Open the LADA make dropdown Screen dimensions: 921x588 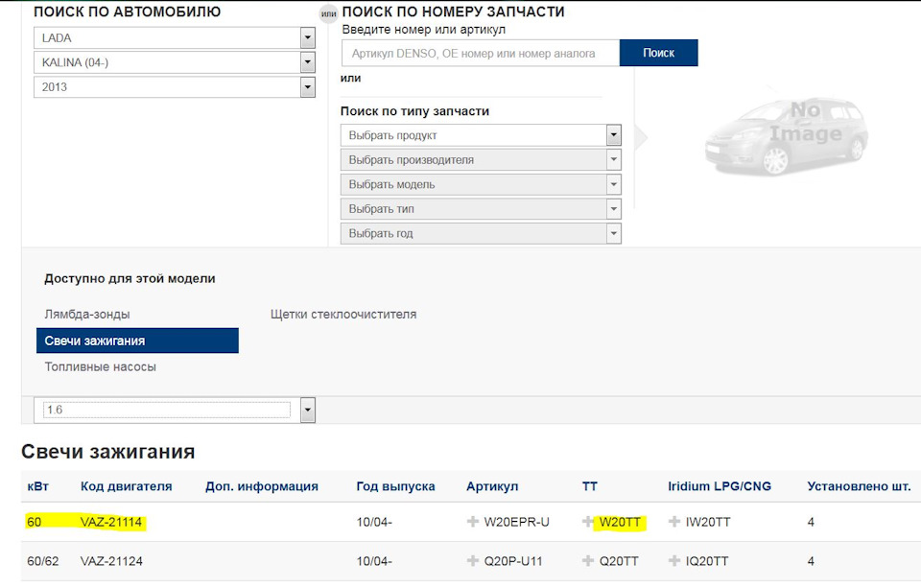pyautogui.click(x=307, y=38)
